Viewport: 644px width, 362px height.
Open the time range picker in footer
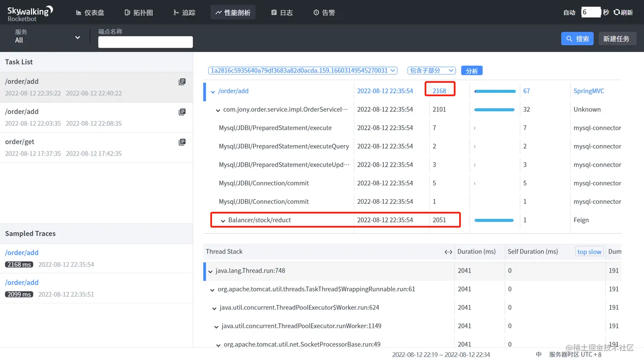[x=441, y=354]
